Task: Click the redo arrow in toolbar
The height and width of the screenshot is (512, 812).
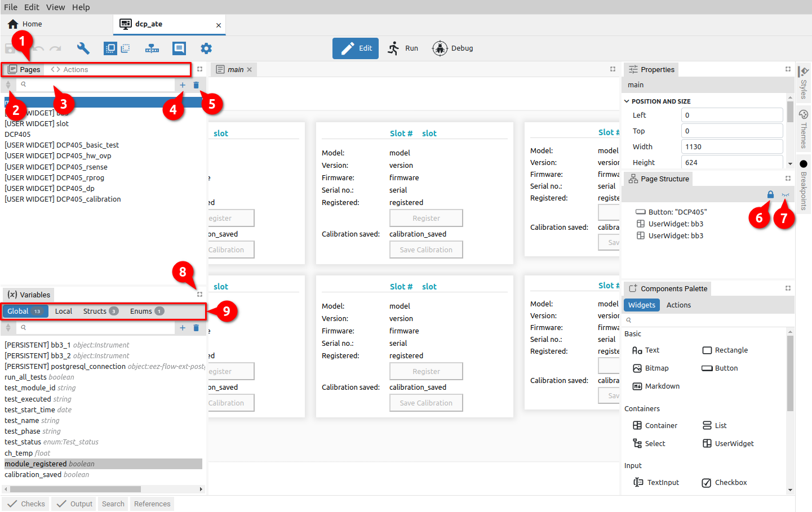Action: pyautogui.click(x=55, y=48)
